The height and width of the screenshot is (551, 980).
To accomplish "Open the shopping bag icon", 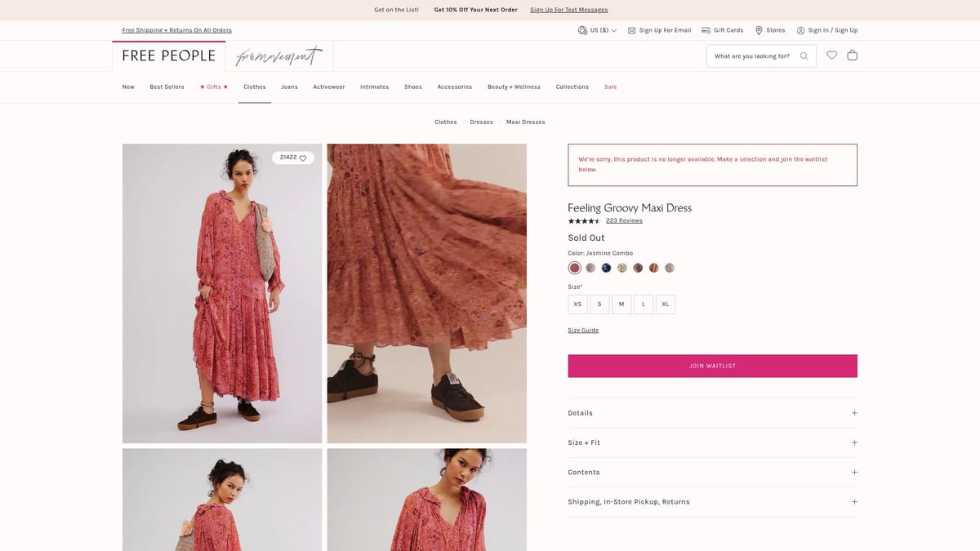I will 852,56.
